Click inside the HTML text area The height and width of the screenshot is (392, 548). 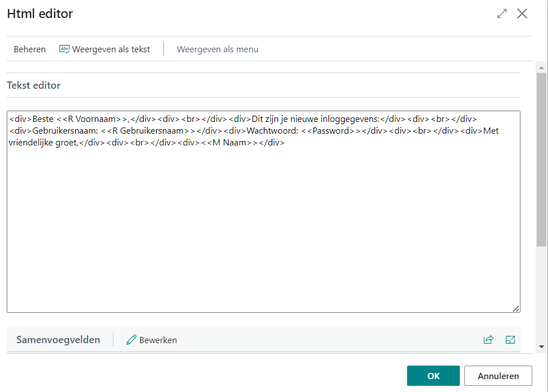[x=263, y=225]
